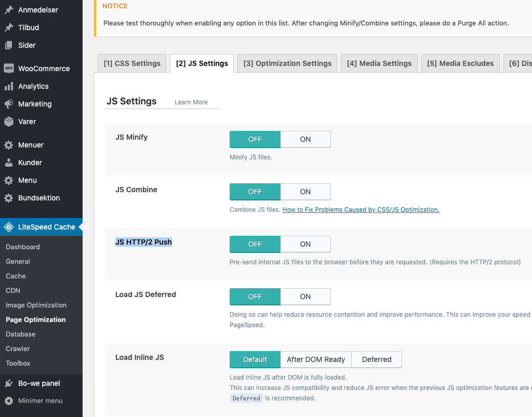Click the LiteSpeed Cache diamond icon
The image size is (532, 417).
[9, 226]
